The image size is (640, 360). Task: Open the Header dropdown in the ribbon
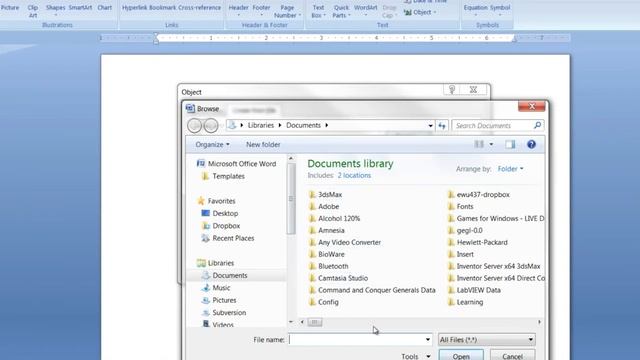[238, 11]
